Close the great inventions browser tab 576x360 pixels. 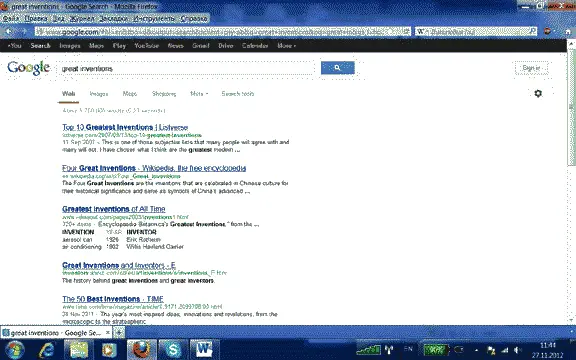pos(107,333)
